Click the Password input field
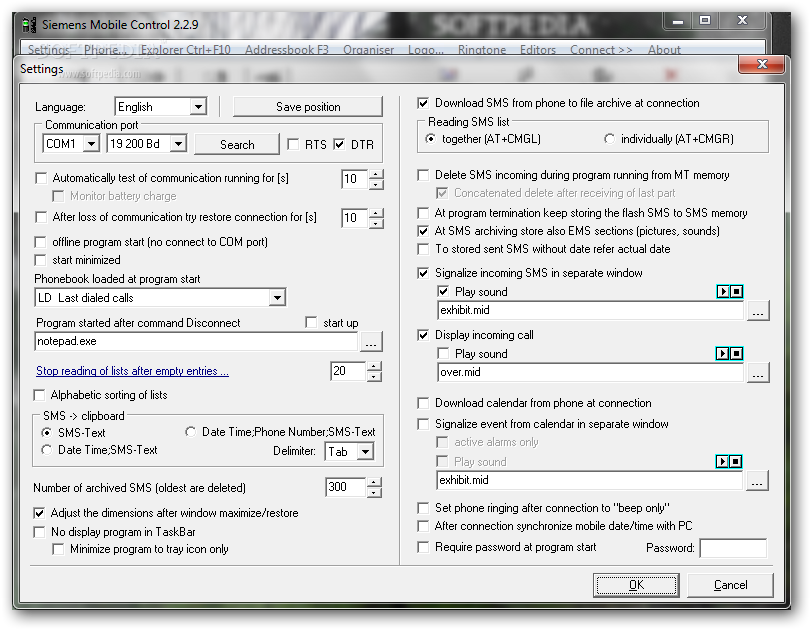 coord(733,548)
